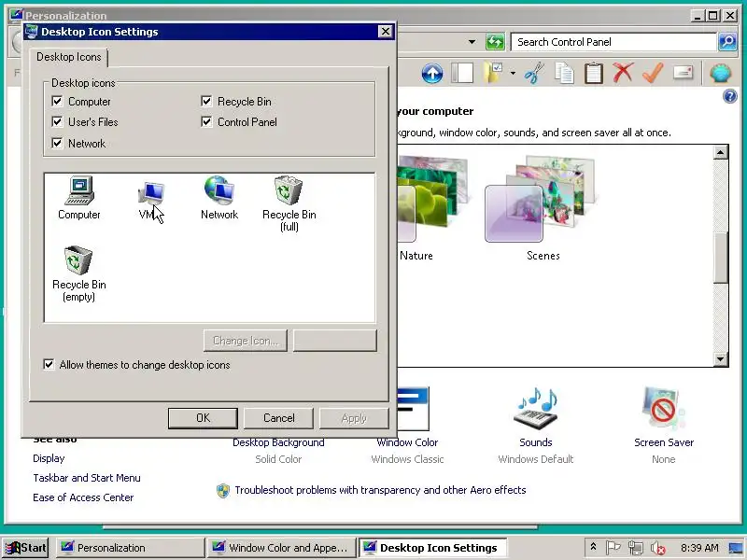Screen dimensions: 747x560
Task: Click the orange checkmark Properties icon
Action: tap(653, 73)
